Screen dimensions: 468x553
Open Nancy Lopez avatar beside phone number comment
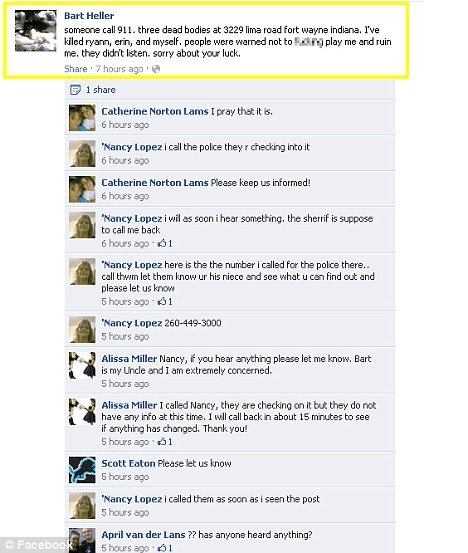pyautogui.click(x=82, y=329)
